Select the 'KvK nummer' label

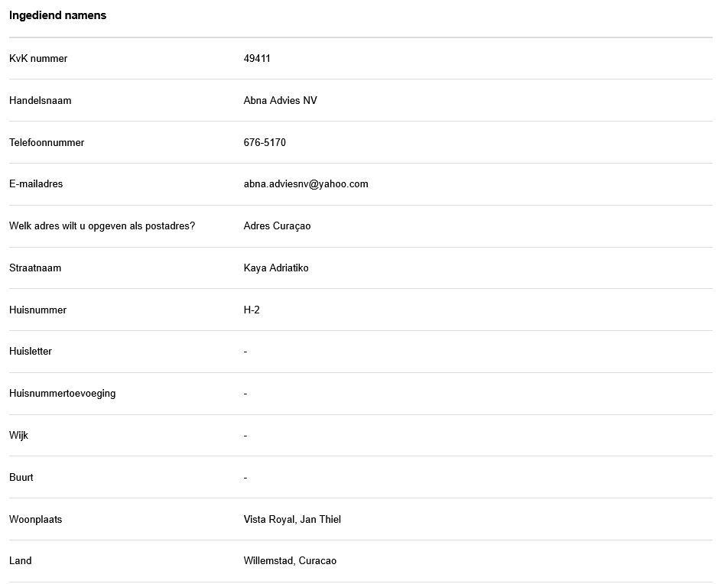point(38,59)
